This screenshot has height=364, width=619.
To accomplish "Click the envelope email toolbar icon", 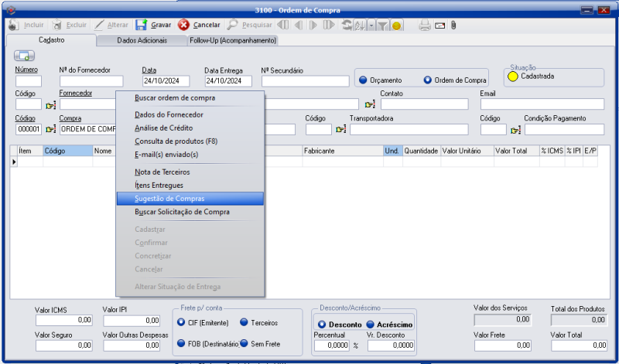I will pos(439,25).
